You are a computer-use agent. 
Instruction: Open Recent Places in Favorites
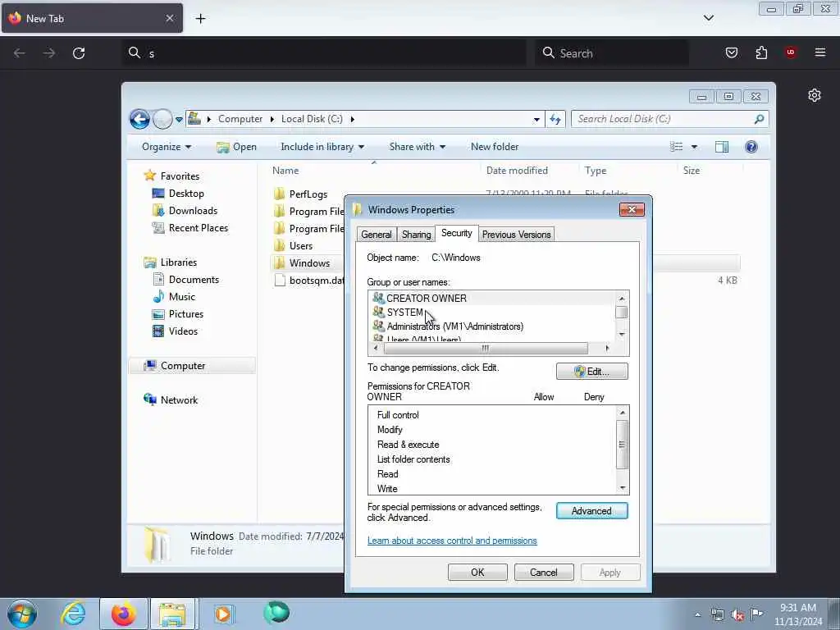coord(199,228)
